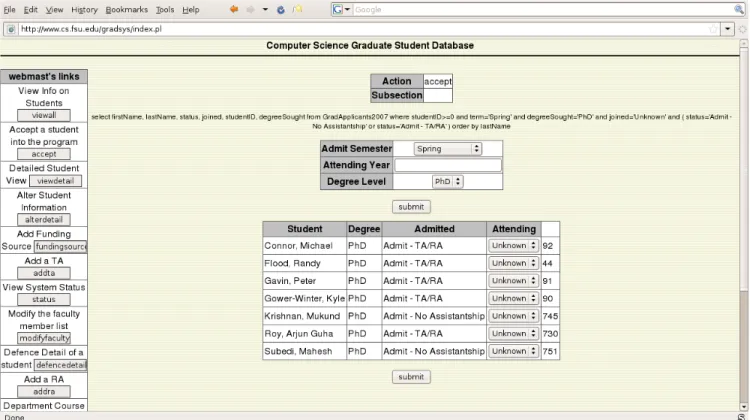This screenshot has width=750, height=420.
Task: Open the Help menu
Action: pyautogui.click(x=190, y=10)
